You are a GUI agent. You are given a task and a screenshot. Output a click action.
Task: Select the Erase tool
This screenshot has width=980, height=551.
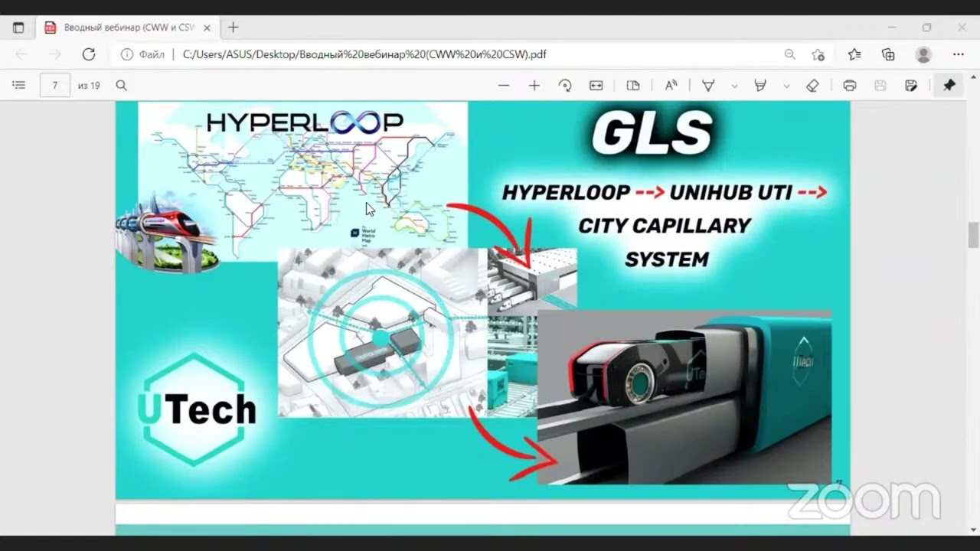point(813,86)
